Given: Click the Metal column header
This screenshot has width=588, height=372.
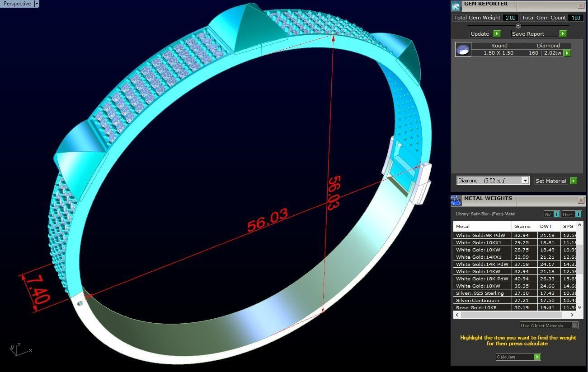Looking at the screenshot, I should (482, 226).
